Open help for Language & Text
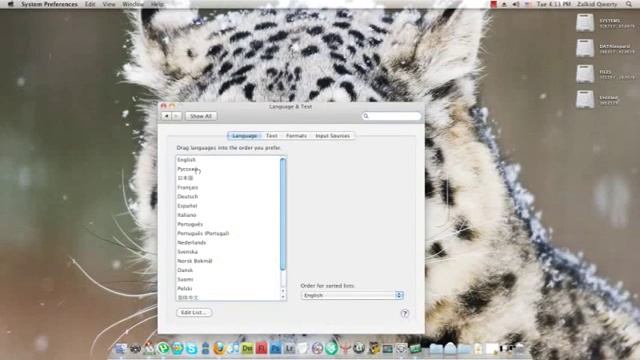The height and width of the screenshot is (360, 640). (x=404, y=313)
